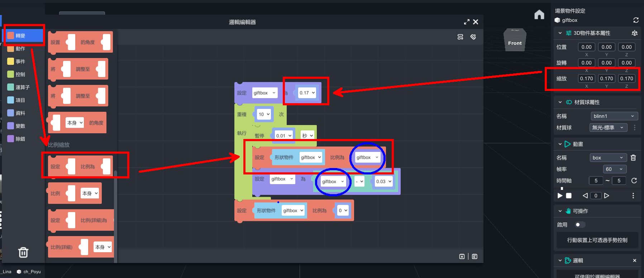
Task: Click the home icon above the view cube
Action: click(x=539, y=15)
